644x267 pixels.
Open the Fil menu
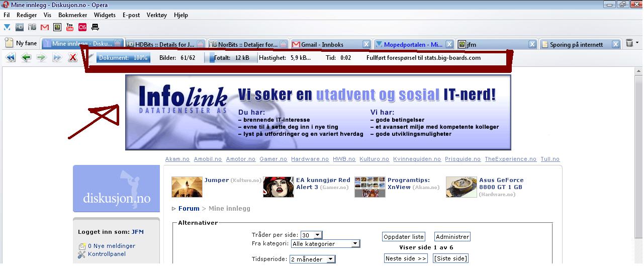(x=7, y=15)
